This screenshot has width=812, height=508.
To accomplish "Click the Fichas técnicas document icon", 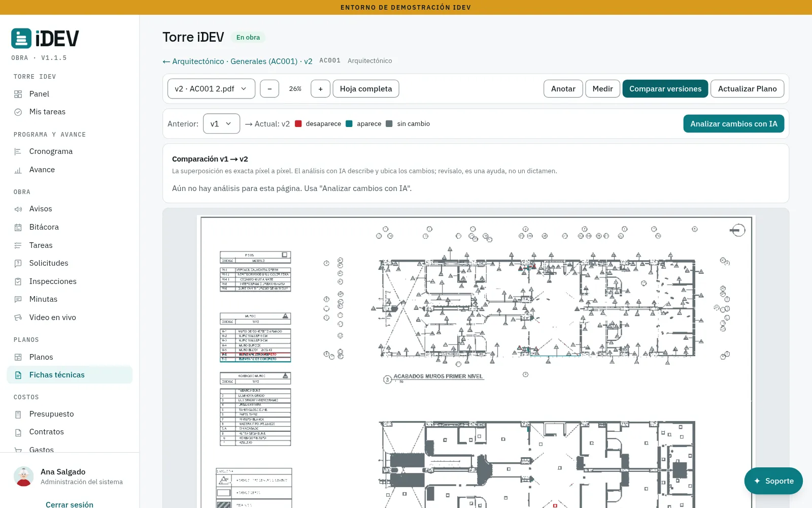I will point(18,375).
